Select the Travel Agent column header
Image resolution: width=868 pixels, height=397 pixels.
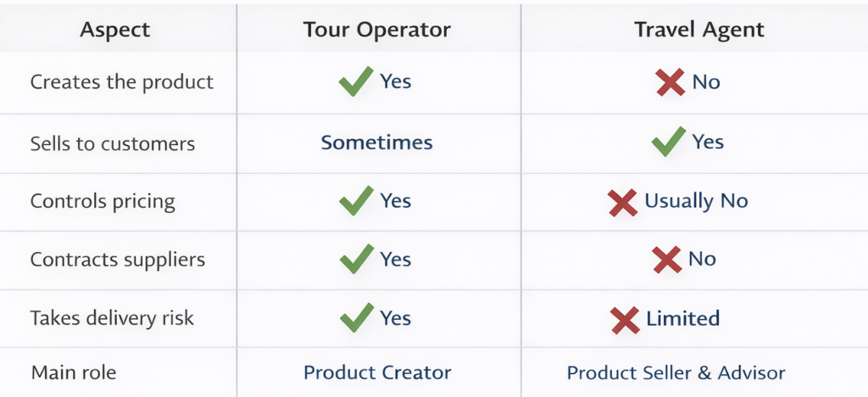tap(699, 31)
